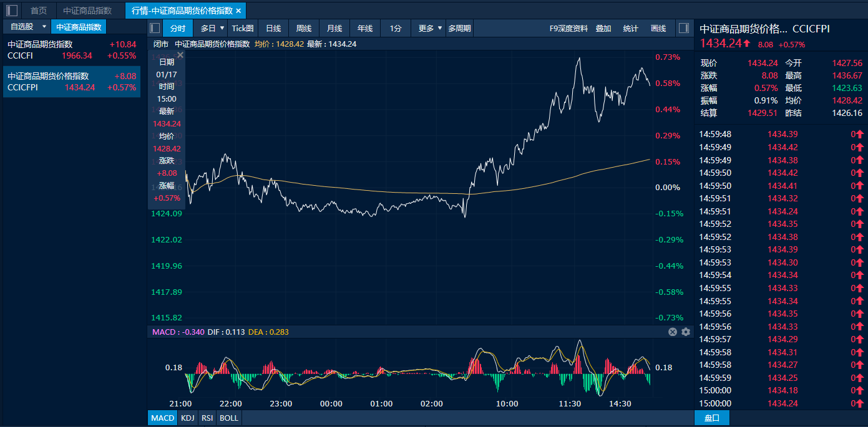Go to the 首页 tab

[x=39, y=11]
